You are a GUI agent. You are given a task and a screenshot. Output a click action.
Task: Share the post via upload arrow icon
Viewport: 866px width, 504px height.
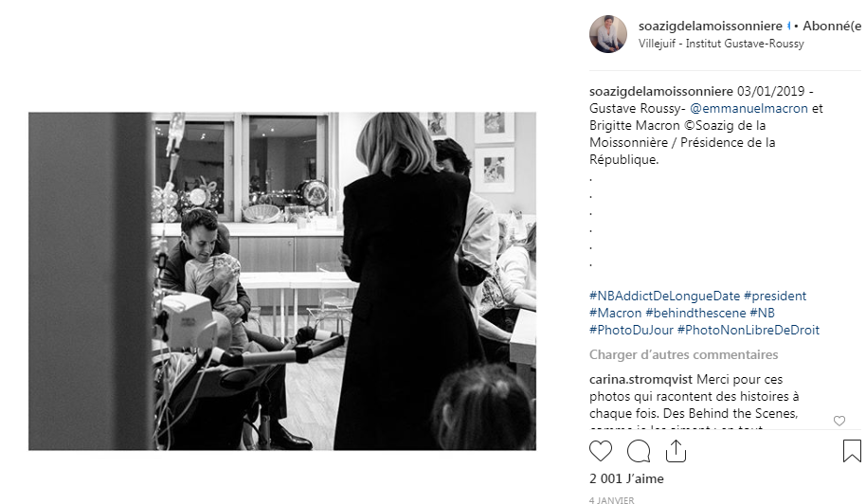tap(676, 451)
